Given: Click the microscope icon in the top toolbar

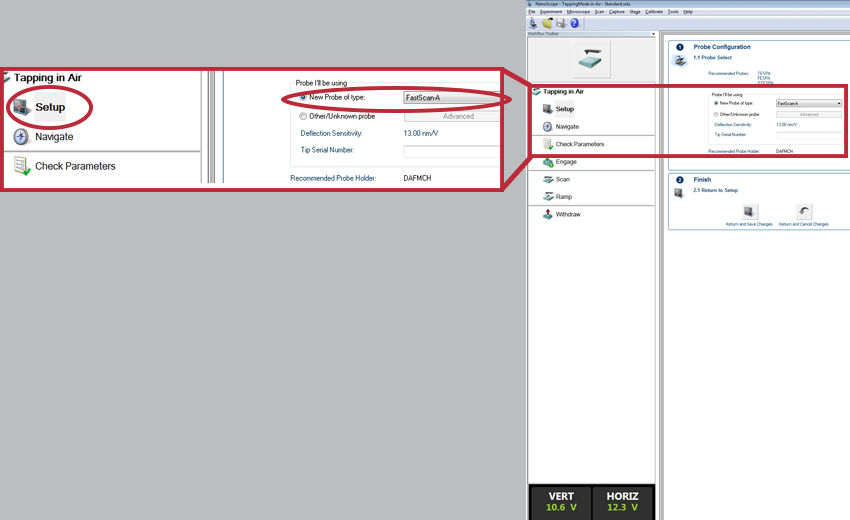Looking at the screenshot, I should pyautogui.click(x=534, y=23).
